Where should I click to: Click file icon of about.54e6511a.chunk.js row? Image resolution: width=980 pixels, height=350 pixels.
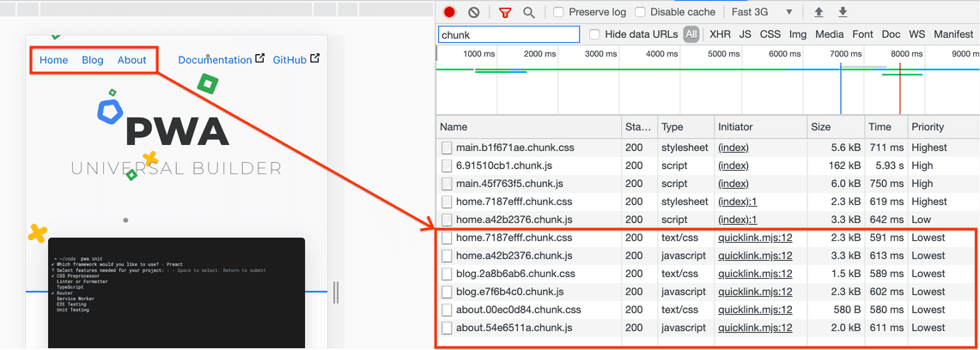[x=447, y=329]
